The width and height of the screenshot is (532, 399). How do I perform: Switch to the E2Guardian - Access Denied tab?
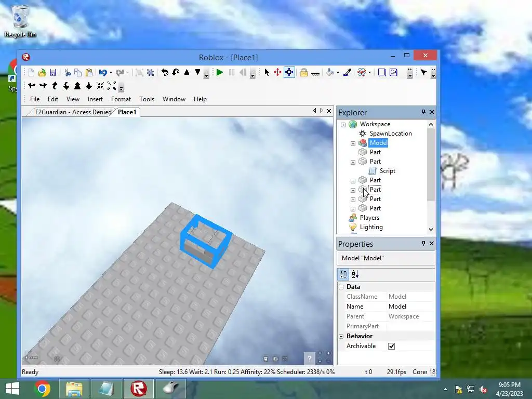(x=73, y=112)
